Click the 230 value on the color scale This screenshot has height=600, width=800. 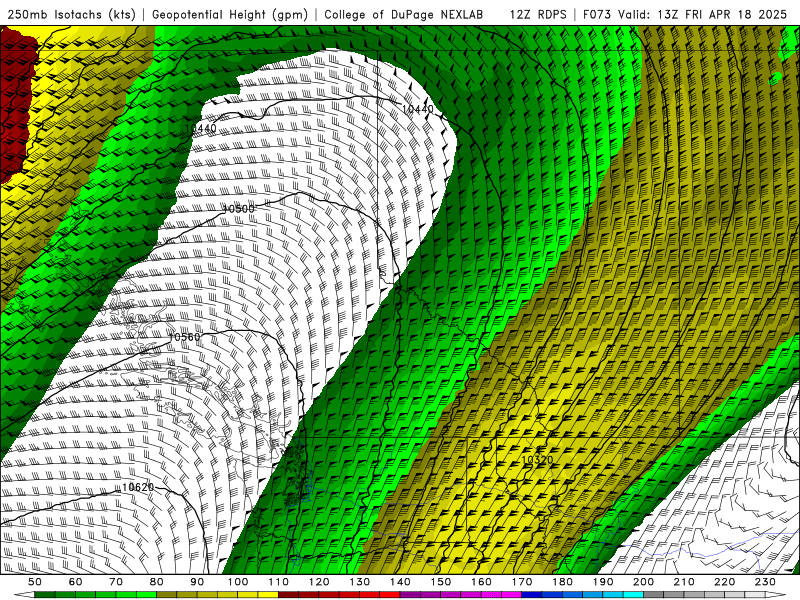[765, 582]
